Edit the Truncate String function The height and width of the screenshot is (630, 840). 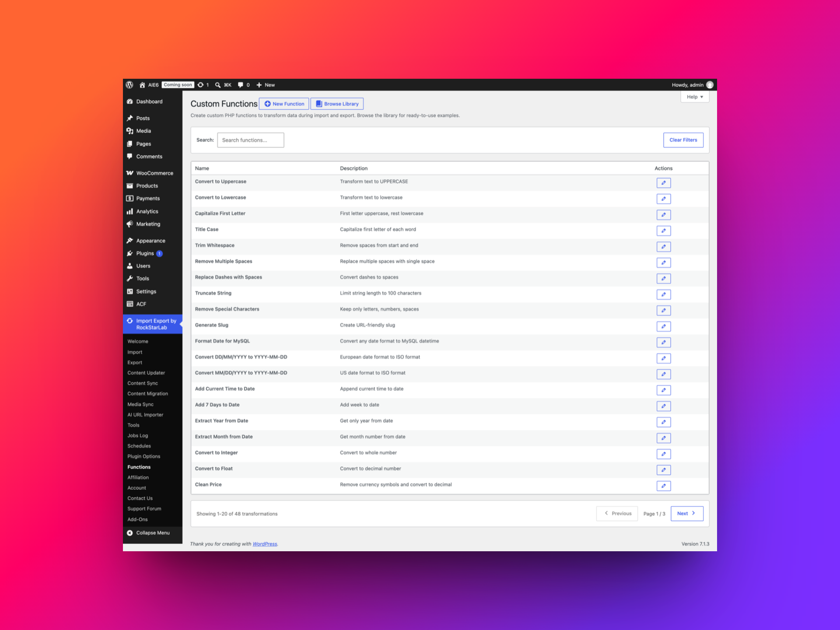[x=663, y=294]
